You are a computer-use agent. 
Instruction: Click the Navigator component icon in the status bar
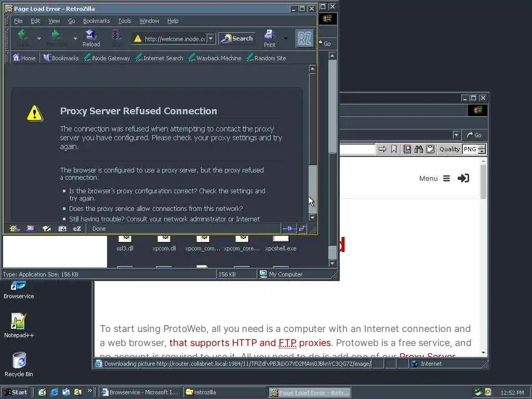coord(14,229)
